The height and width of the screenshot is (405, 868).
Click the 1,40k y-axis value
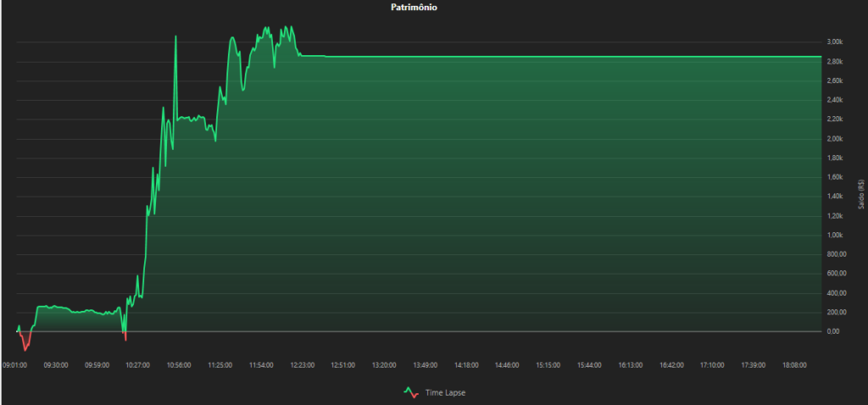tap(835, 197)
